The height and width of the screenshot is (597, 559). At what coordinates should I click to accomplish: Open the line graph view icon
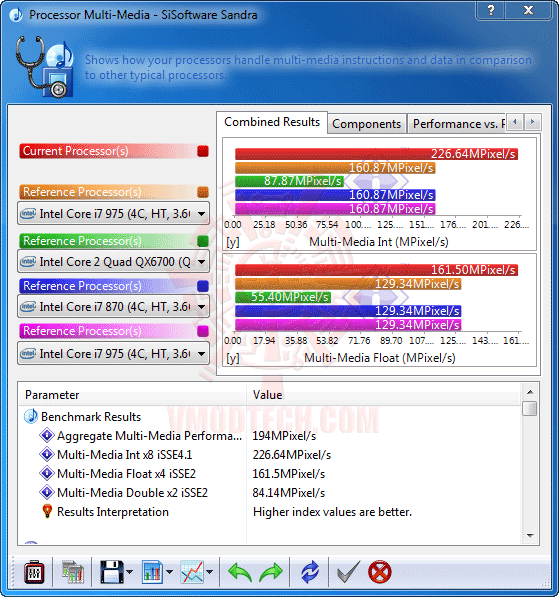[192, 572]
